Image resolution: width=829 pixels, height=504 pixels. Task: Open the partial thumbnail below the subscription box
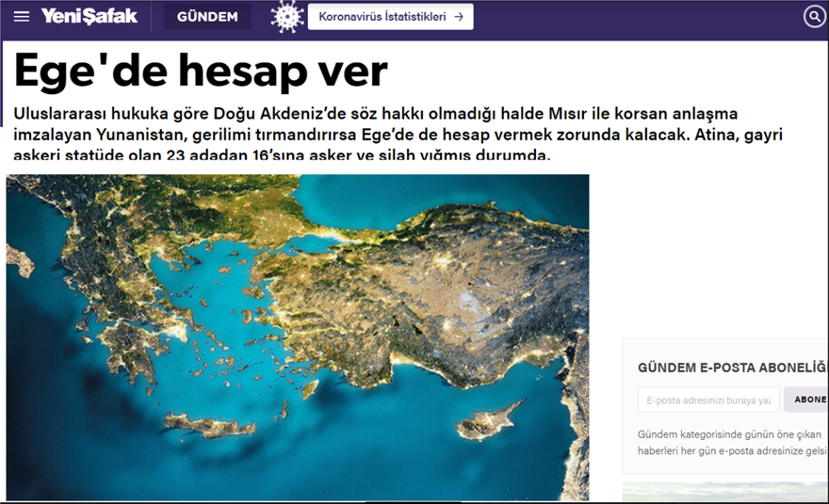(x=725, y=492)
